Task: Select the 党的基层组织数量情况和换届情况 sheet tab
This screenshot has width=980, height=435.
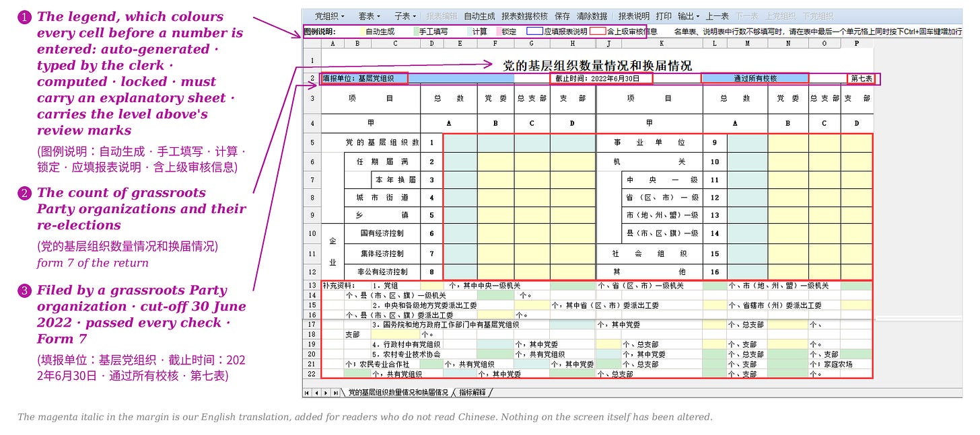Action: pyautogui.click(x=398, y=393)
